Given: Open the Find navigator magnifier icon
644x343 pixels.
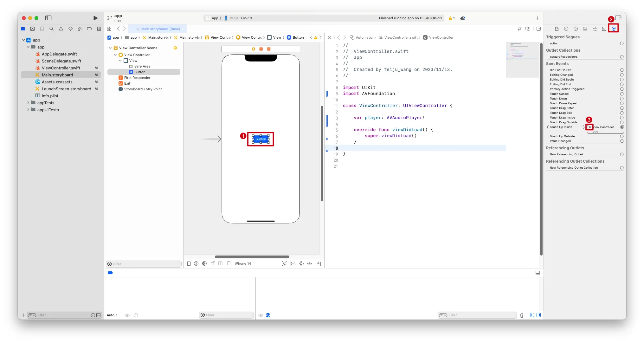Looking at the screenshot, I should pos(51,29).
